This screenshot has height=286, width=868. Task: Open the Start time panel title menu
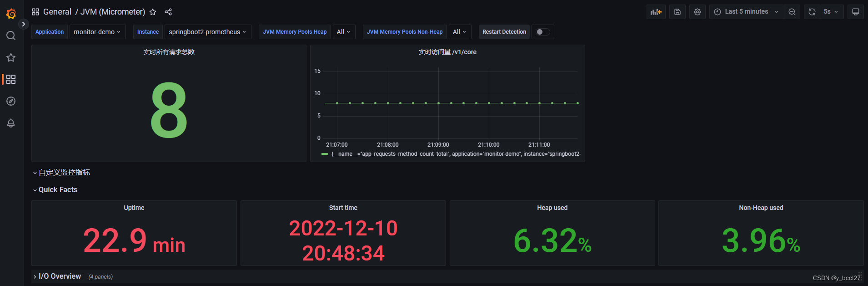343,208
